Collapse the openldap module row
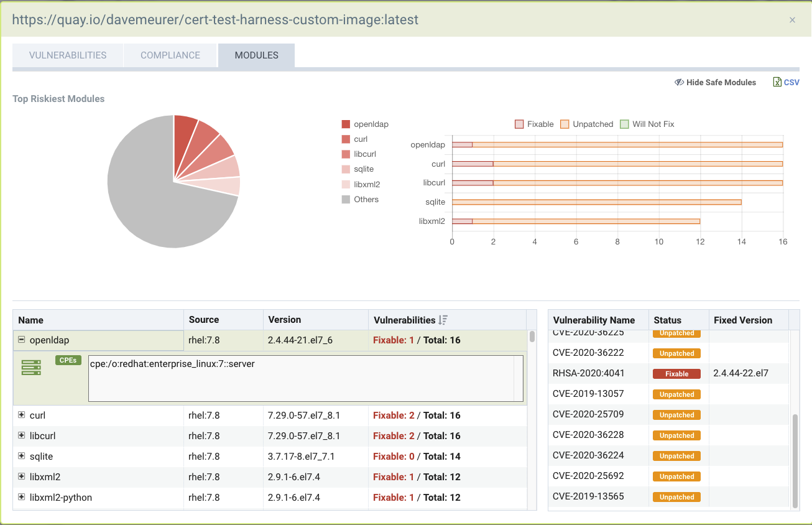The width and height of the screenshot is (812, 525). [x=21, y=340]
